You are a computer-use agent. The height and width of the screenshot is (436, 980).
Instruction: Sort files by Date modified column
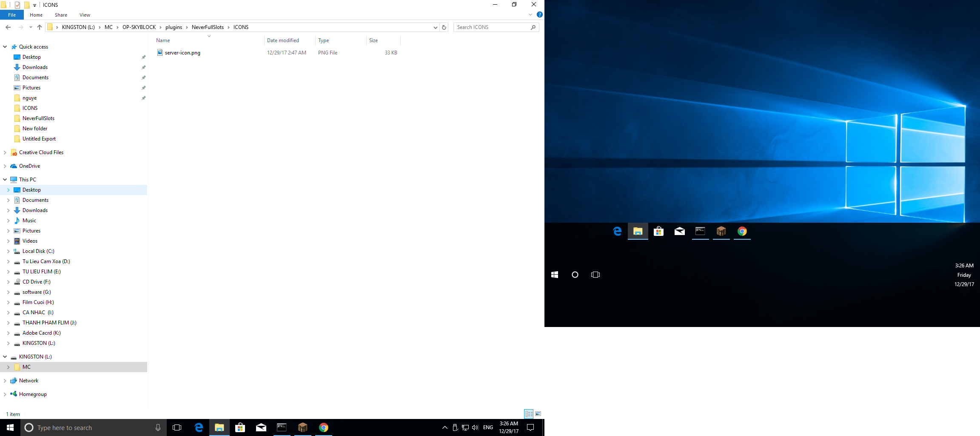(283, 40)
